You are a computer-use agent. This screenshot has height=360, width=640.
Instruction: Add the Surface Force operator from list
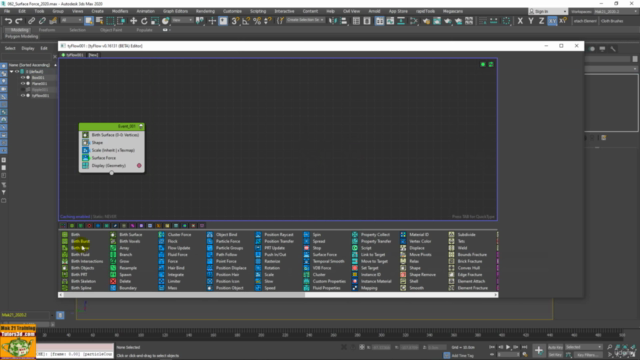point(320,255)
